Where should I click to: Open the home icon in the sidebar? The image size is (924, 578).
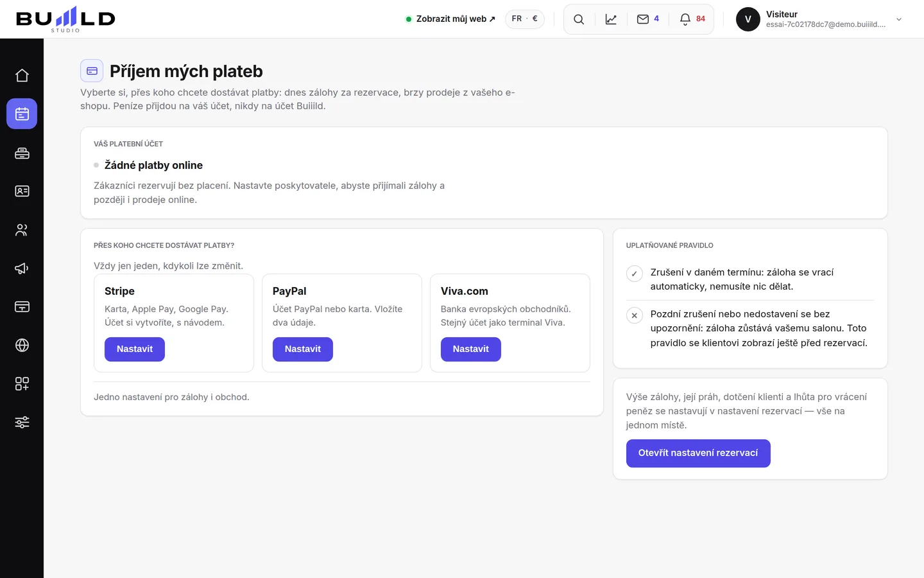point(22,76)
